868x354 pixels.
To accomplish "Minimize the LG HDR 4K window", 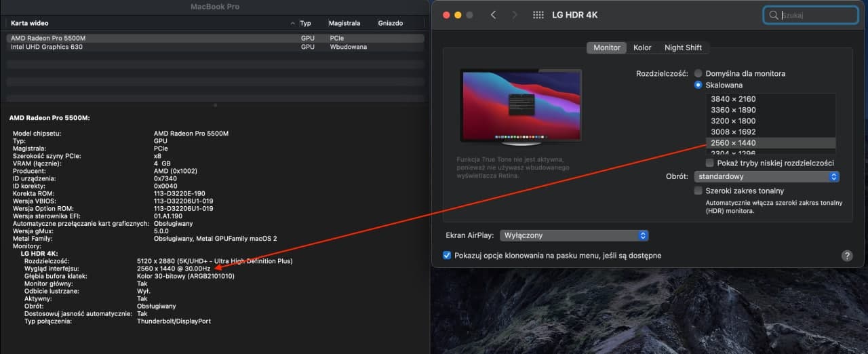I will pyautogui.click(x=458, y=15).
